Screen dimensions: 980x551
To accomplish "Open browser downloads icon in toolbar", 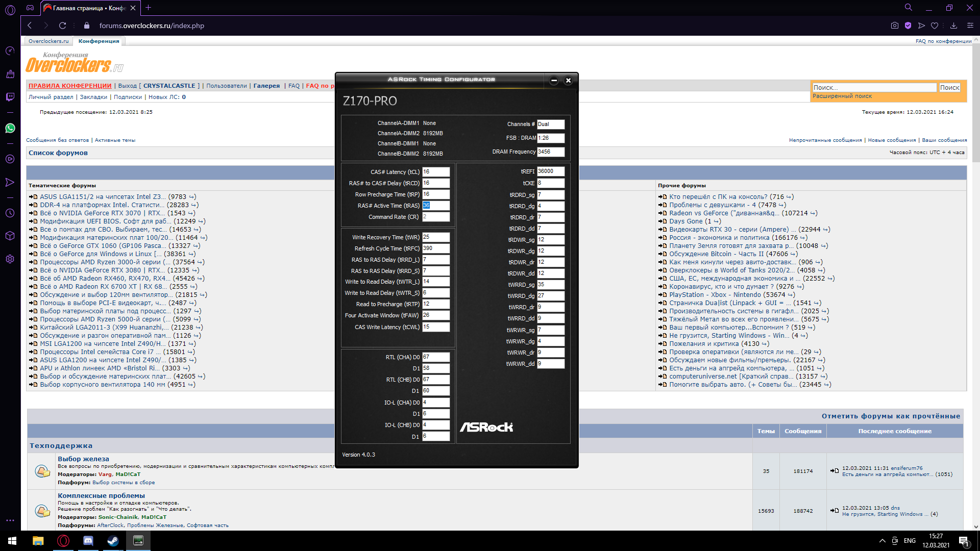I will [x=953, y=26].
